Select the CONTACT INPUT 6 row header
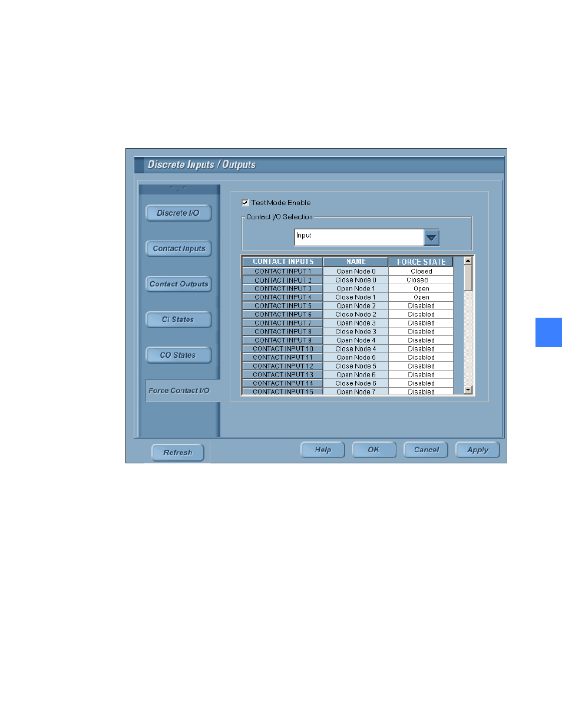This screenshot has width=562, height=728. coord(283,315)
